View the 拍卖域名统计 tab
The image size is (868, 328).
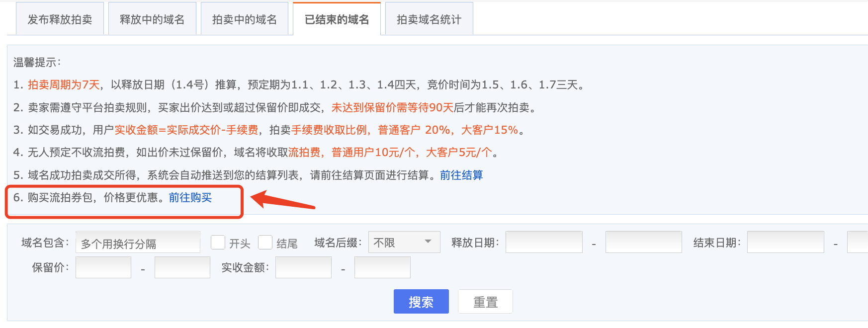tap(429, 19)
